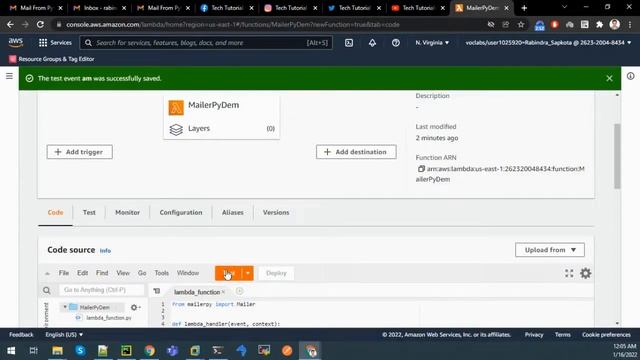The height and width of the screenshot is (360, 640).
Task: Open Resource Groups & Tag Editor bookmark
Action: click(52, 59)
